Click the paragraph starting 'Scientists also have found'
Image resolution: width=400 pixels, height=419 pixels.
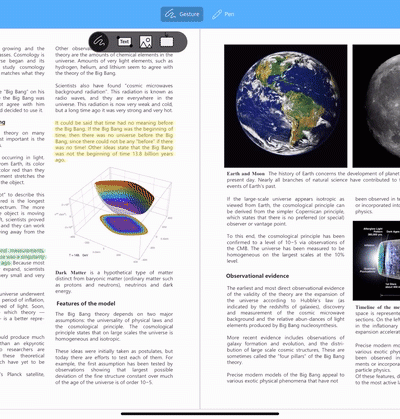(114, 98)
